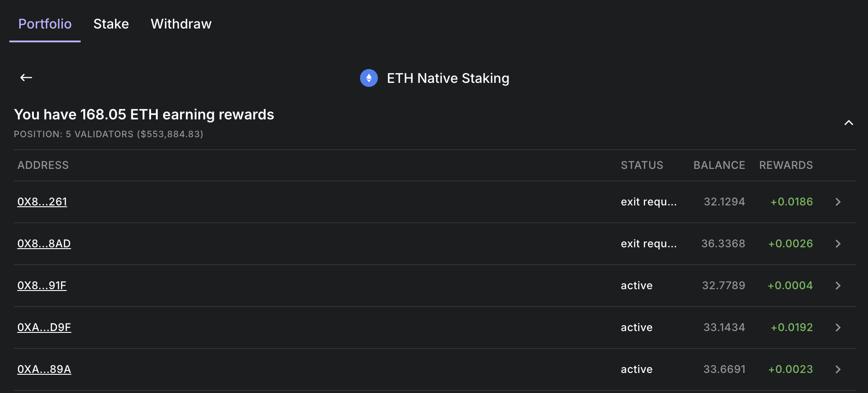Click the Ethereum logo icon
The image size is (868, 393).
pyautogui.click(x=368, y=78)
